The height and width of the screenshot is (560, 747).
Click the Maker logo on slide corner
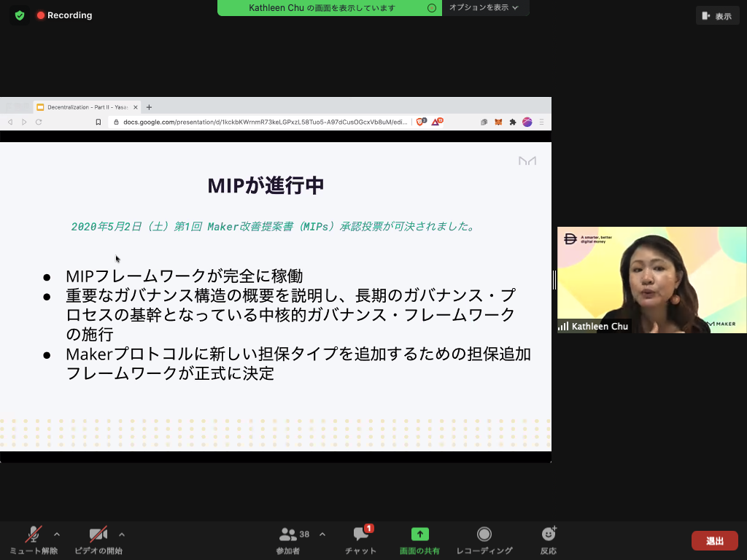tap(527, 161)
